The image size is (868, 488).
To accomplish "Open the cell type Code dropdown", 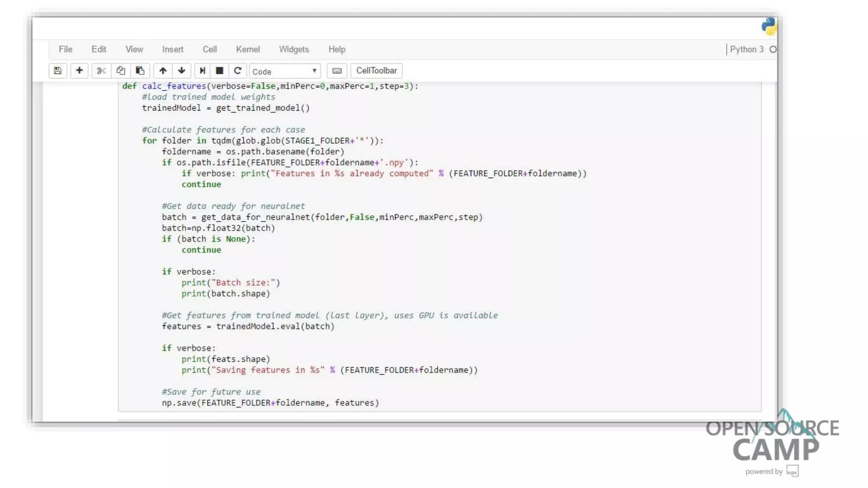I will pos(285,71).
